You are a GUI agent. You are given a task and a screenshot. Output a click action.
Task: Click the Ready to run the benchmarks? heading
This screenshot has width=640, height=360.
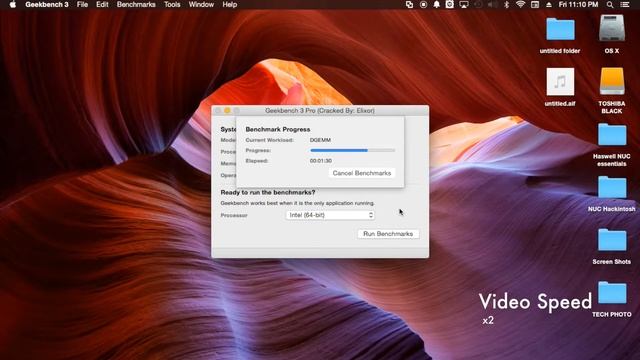[268, 192]
